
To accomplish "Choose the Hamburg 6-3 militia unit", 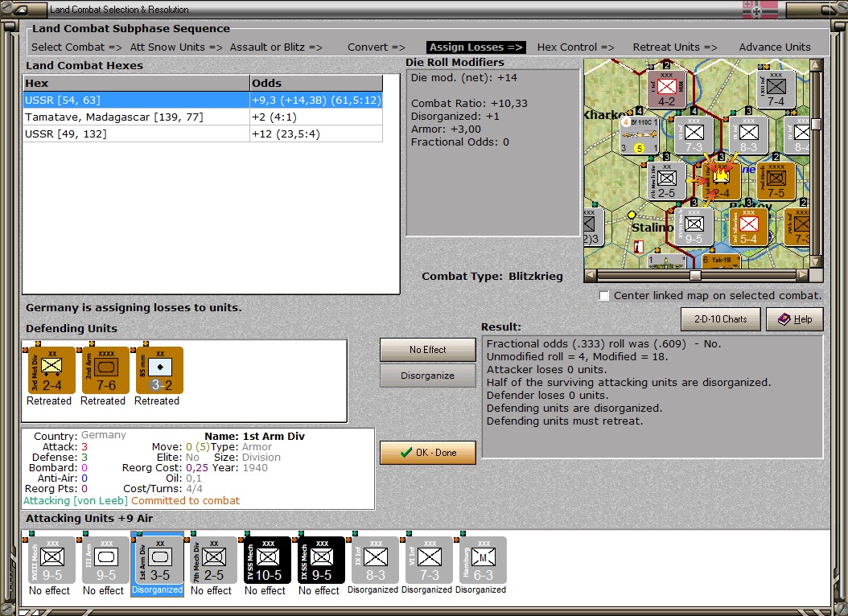I will click(x=483, y=561).
